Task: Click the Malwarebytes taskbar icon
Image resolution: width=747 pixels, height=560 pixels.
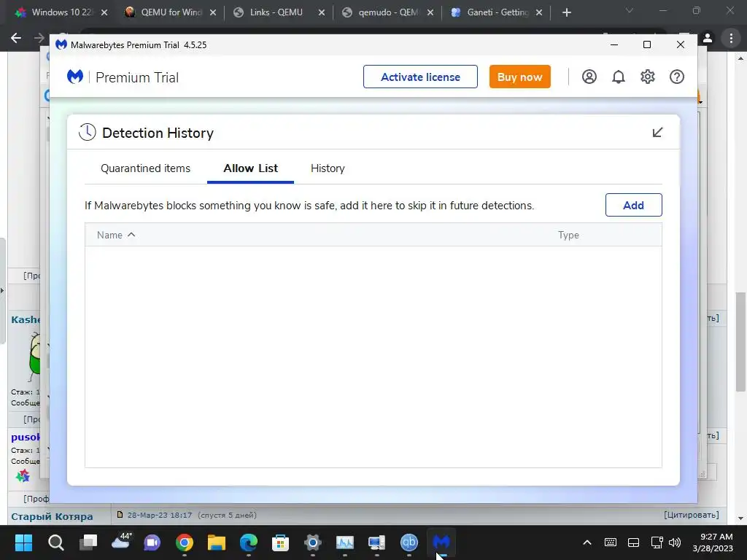Action: pos(441,542)
